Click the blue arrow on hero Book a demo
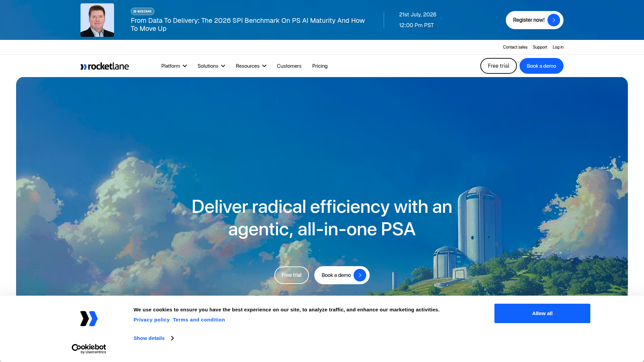The width and height of the screenshot is (644, 362). pyautogui.click(x=360, y=275)
